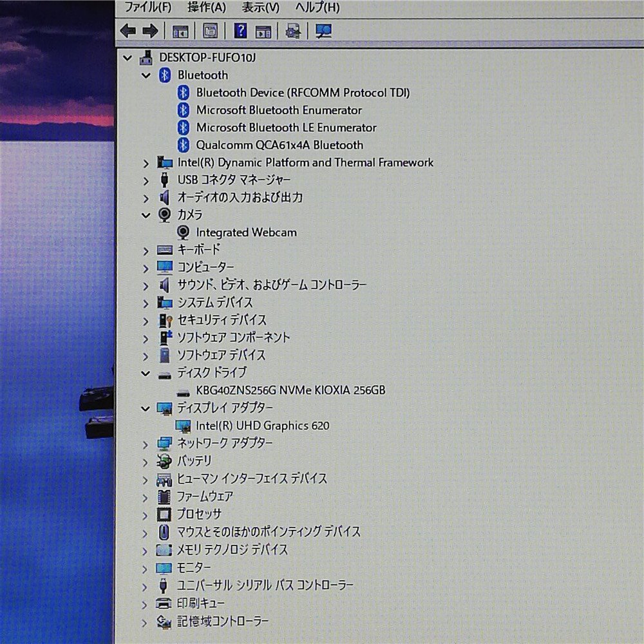Viewport: 644px width, 644px height.
Task: Select KBG40ZNS256G NVMe KIOXIA 256GB drive
Action: tap(290, 390)
